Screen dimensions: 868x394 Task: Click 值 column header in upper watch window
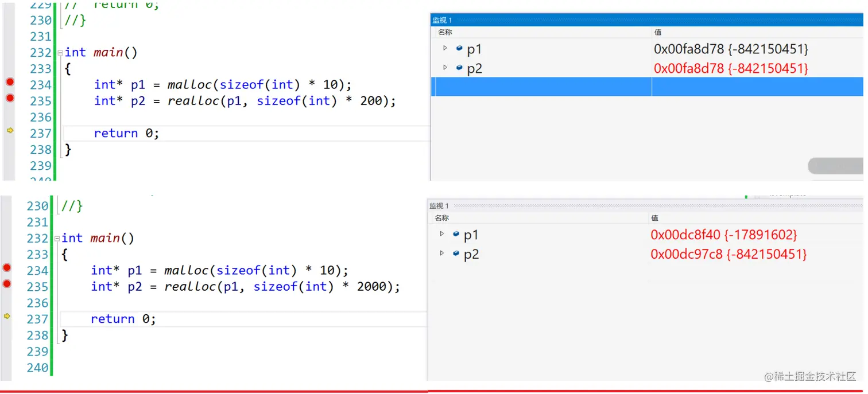tap(658, 33)
